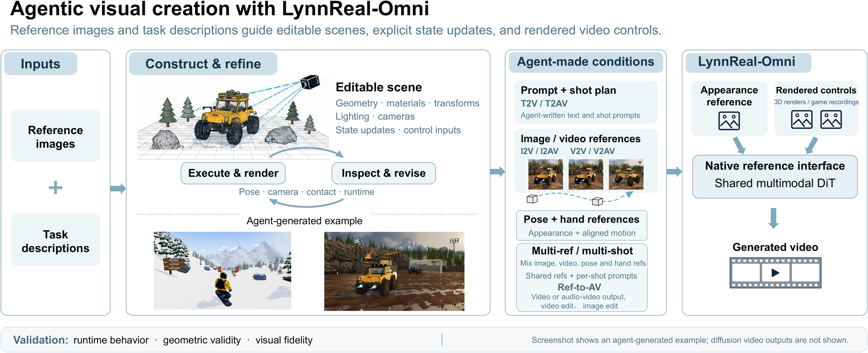Screen dimensions: 868x353
Task: Click the Reference images box
Action: tap(55, 135)
